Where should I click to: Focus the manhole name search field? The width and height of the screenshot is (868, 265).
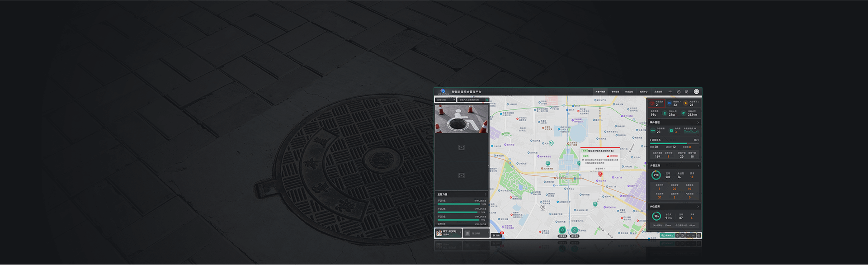471,100
